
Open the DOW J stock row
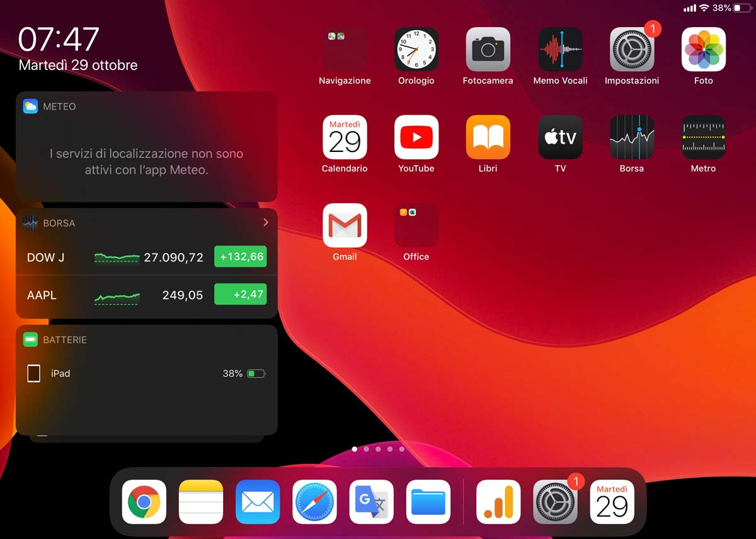[146, 257]
